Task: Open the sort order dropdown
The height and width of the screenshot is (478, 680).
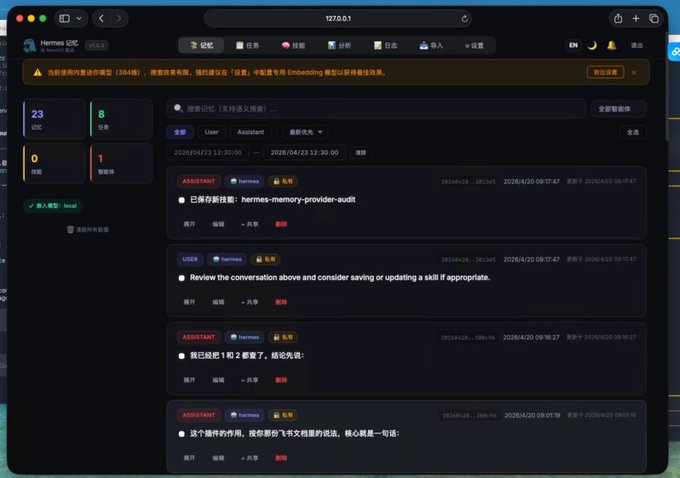Action: (x=306, y=132)
